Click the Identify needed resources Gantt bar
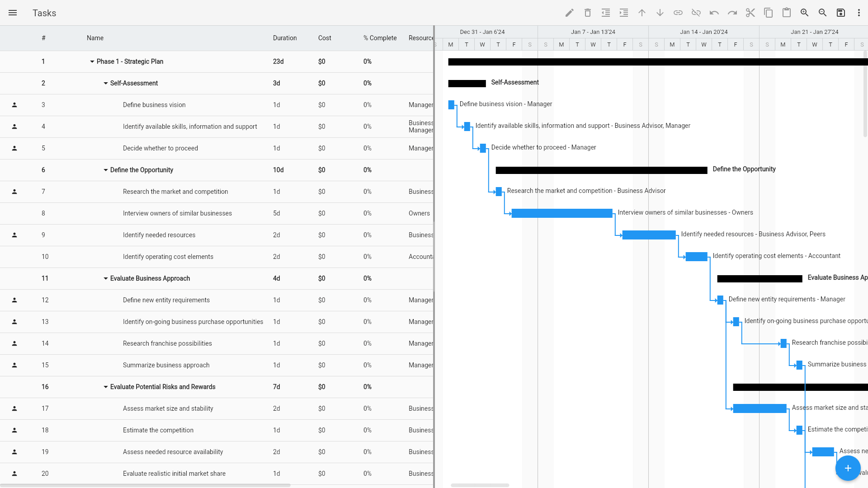Viewport: 868px width, 488px height. [649, 235]
